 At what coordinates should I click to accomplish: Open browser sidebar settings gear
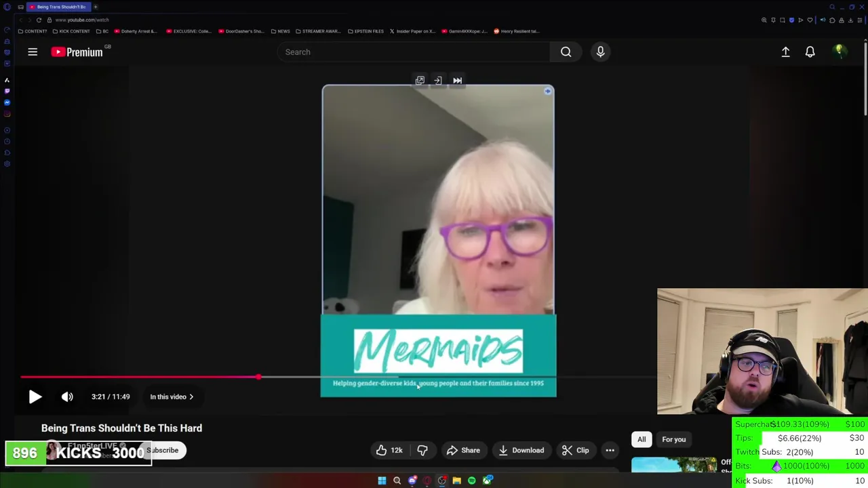coord(7,164)
